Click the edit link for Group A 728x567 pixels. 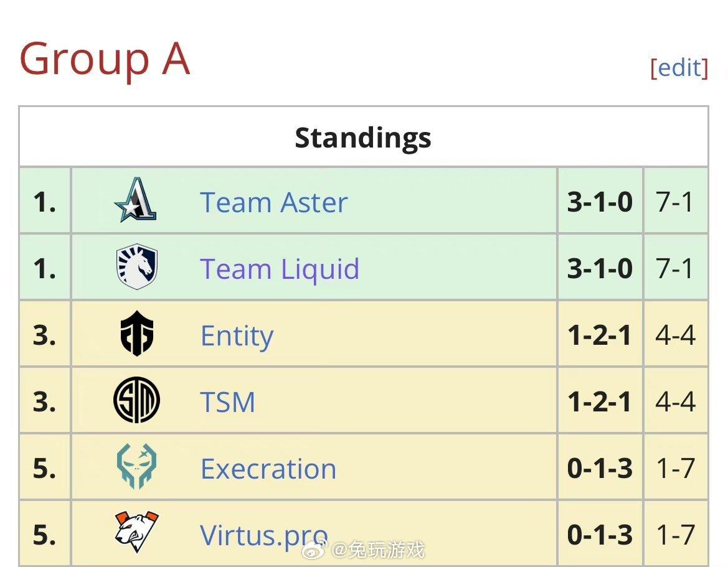click(x=679, y=67)
